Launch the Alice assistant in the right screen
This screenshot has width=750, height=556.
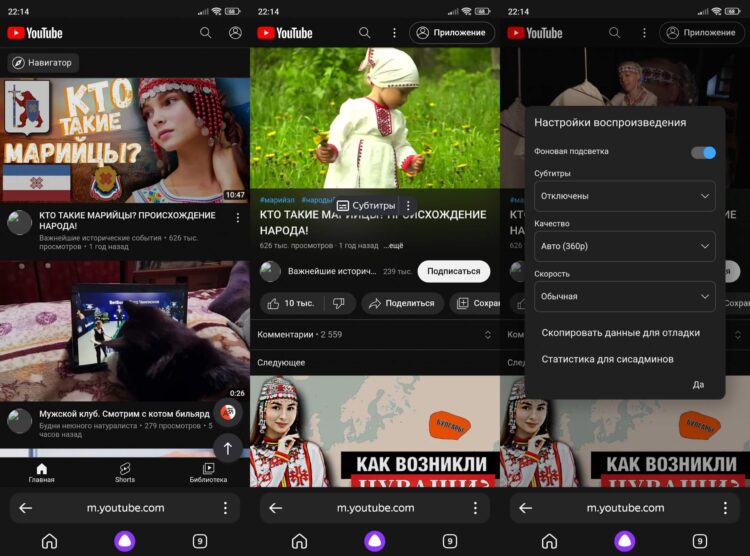click(x=625, y=541)
